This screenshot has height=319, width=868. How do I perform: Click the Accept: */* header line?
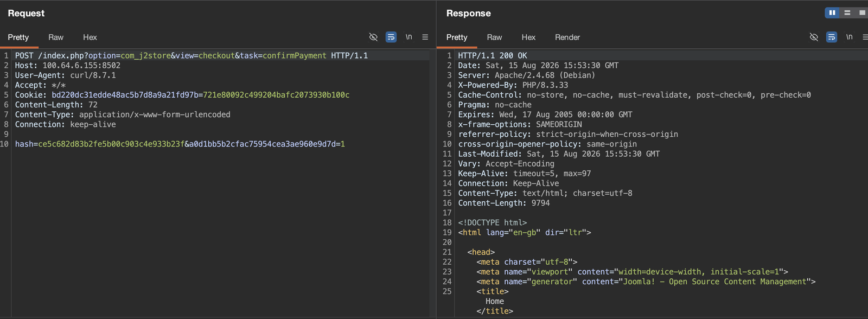[41, 85]
